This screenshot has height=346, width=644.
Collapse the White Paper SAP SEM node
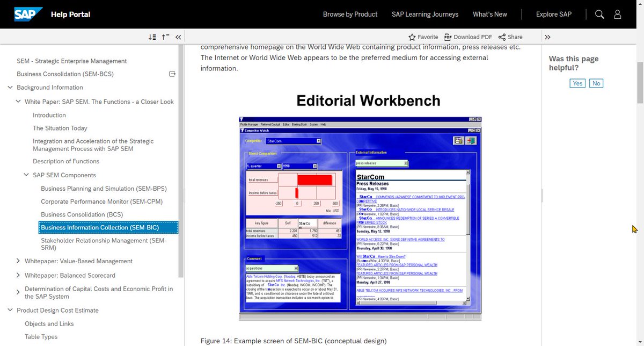pos(18,102)
